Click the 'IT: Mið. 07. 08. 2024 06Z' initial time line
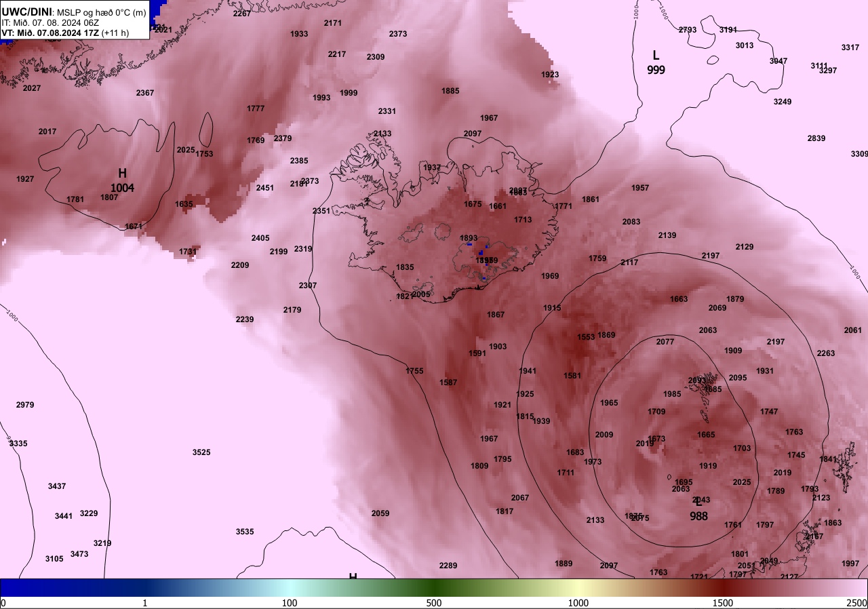 click(x=50, y=22)
